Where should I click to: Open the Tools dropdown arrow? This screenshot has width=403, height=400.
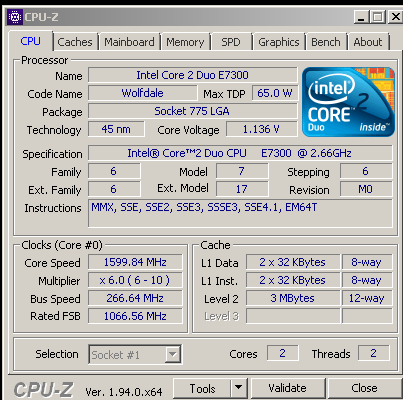[x=238, y=388]
